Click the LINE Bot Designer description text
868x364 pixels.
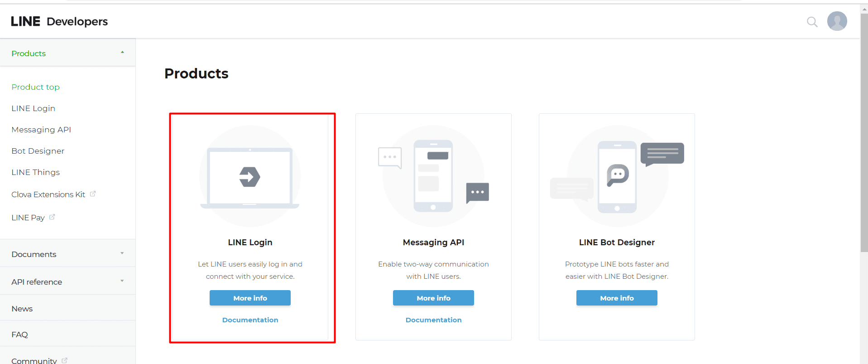(617, 270)
